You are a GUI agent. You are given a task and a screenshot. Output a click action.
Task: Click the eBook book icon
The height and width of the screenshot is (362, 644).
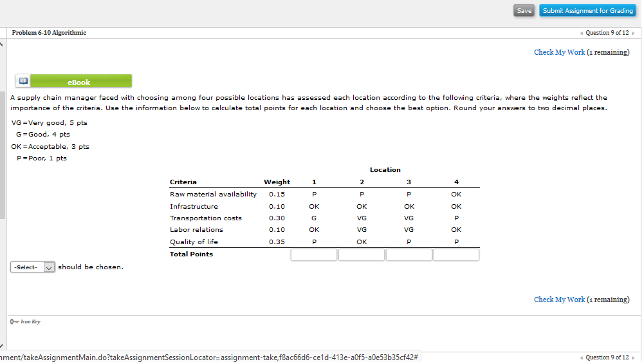pyautogui.click(x=23, y=81)
